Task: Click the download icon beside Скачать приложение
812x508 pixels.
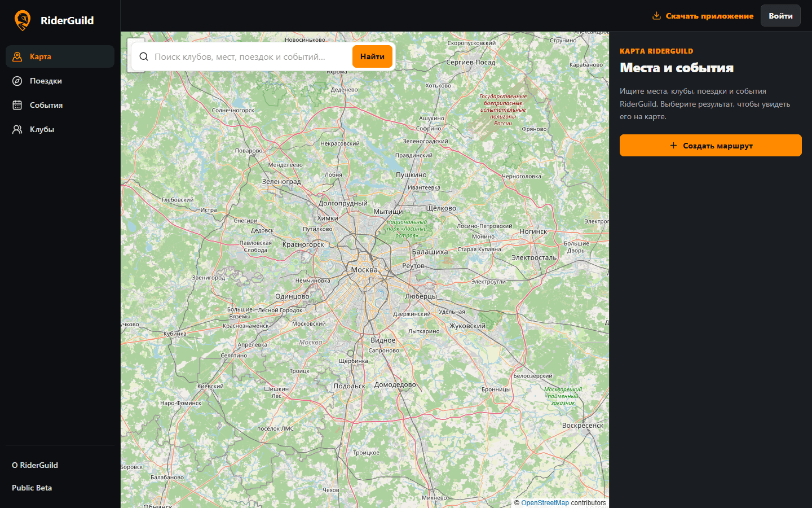Action: click(656, 16)
